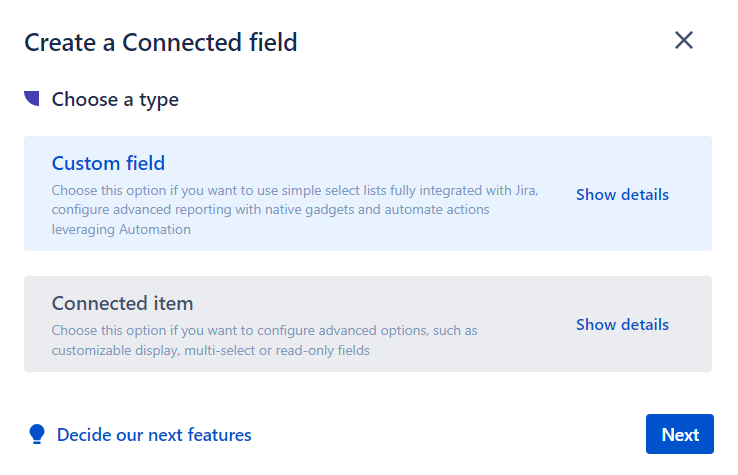Click the Choose a type step label
This screenshot has width=738, height=475.
coord(115,99)
